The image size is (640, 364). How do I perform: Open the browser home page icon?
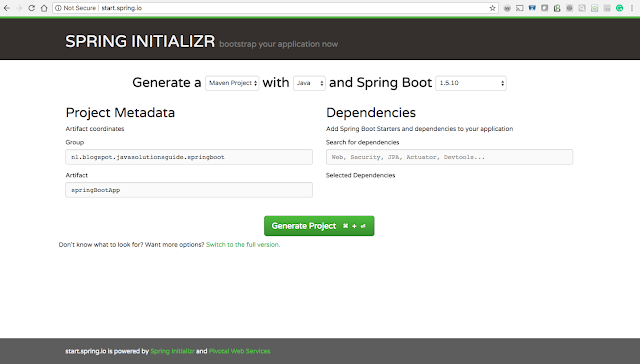coord(44,8)
